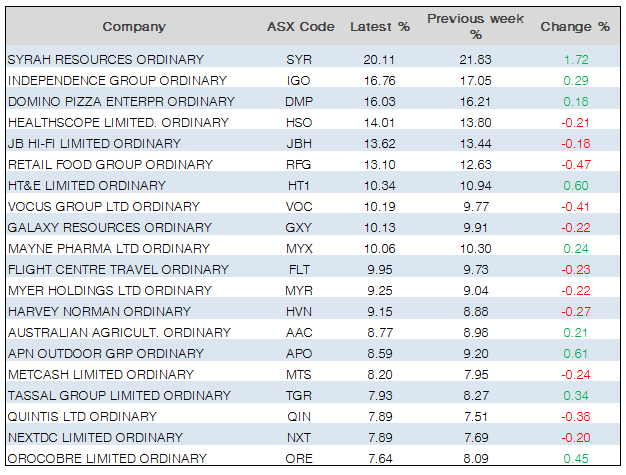Select the NEXTDC LIMITED ORDINARY company cell
Image resolution: width=626 pixels, height=475 pixels.
click(x=95, y=438)
